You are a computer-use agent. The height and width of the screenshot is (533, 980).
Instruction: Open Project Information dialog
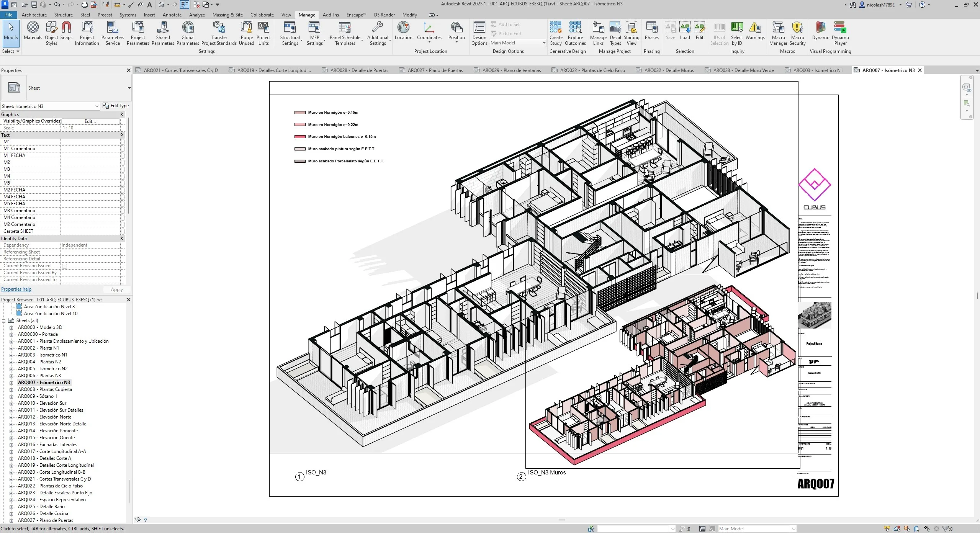click(x=87, y=33)
